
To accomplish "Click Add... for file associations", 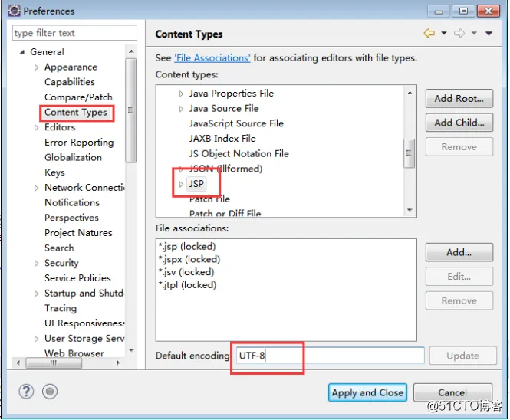I will point(459,252).
